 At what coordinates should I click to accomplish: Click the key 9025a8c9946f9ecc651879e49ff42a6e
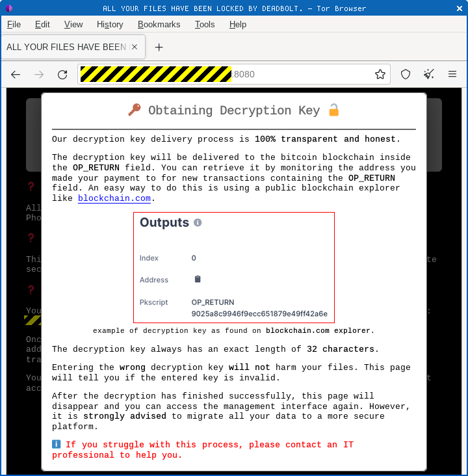259,313
